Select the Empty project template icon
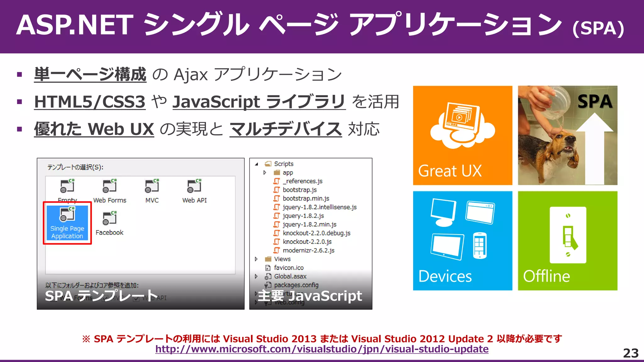 click(x=67, y=186)
